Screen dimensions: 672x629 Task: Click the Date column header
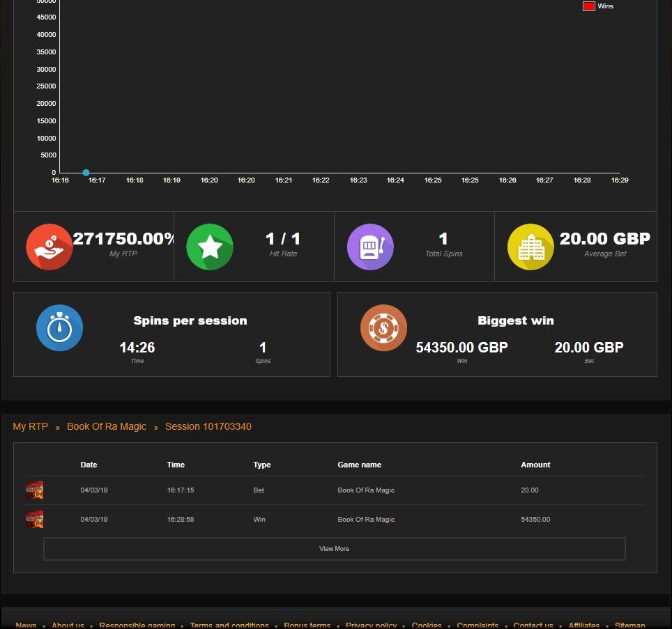(89, 465)
